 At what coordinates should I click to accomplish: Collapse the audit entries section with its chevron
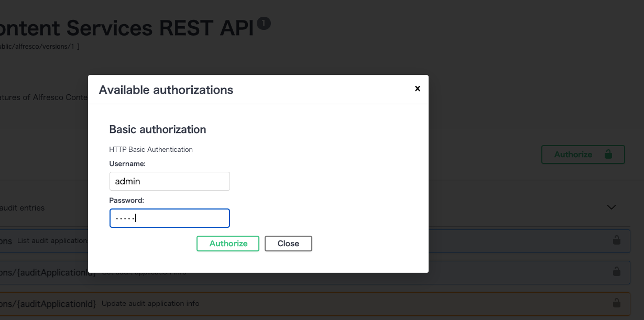[x=611, y=207]
